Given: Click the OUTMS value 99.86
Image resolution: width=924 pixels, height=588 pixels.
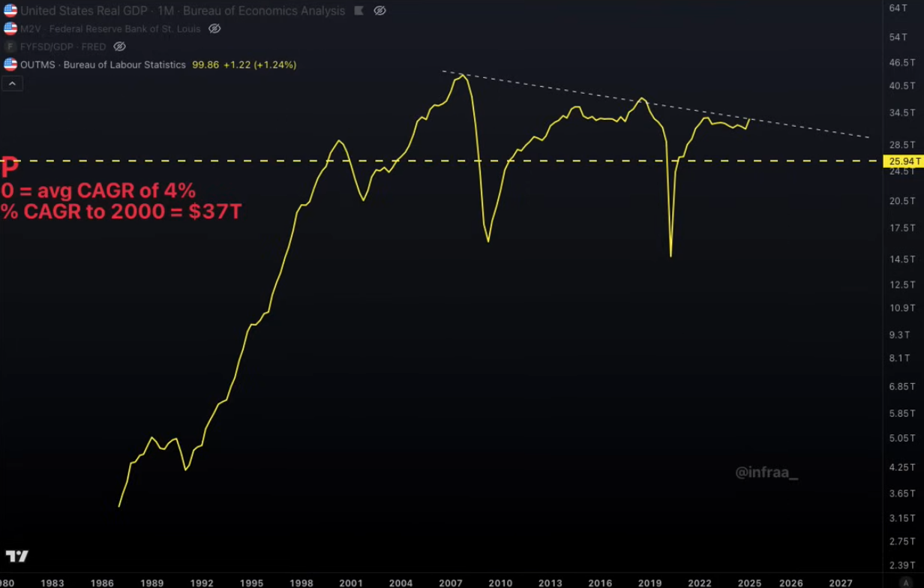Looking at the screenshot, I should coord(205,64).
